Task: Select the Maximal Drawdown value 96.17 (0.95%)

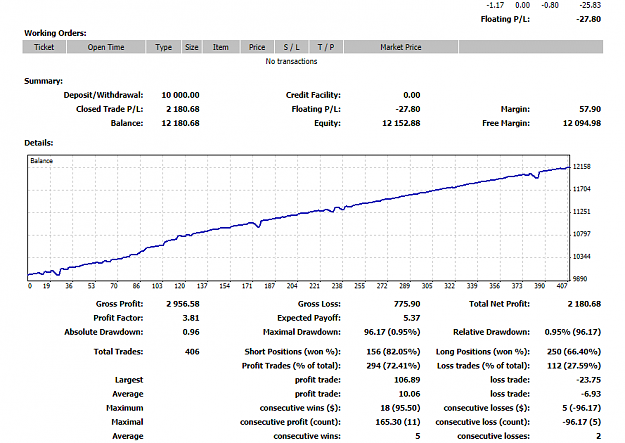Action: coord(392,332)
